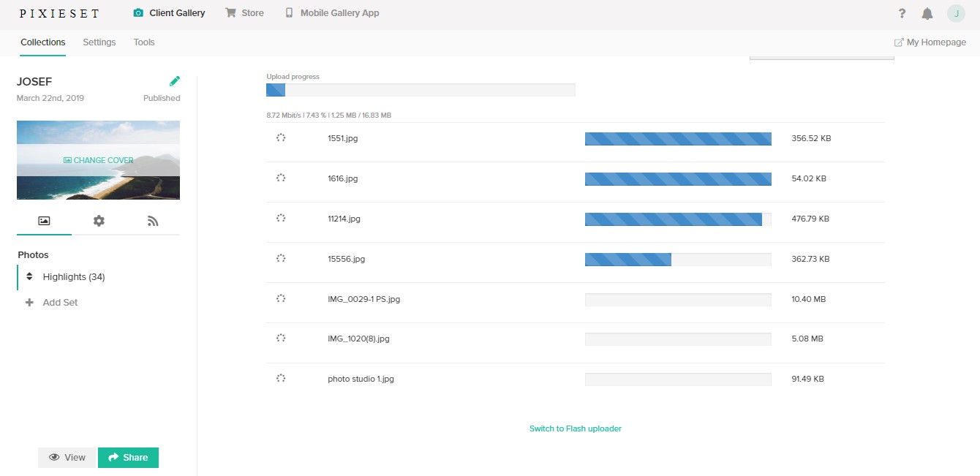This screenshot has width=980, height=476.
Task: Click the user avatar J icon
Action: click(956, 13)
